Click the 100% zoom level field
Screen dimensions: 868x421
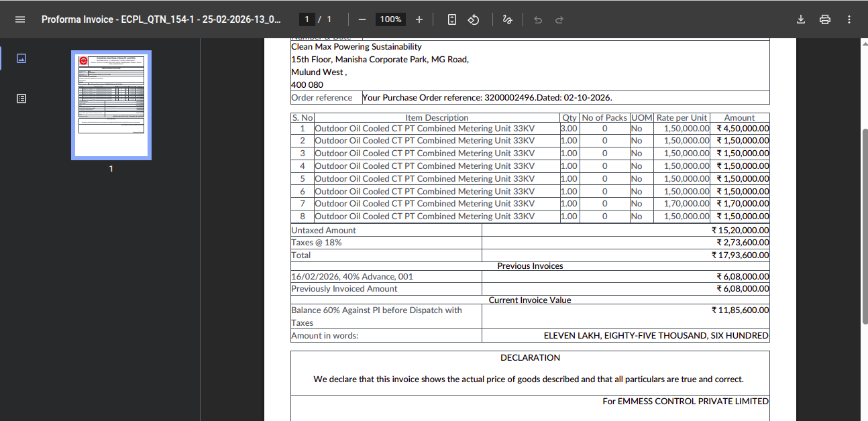click(390, 19)
